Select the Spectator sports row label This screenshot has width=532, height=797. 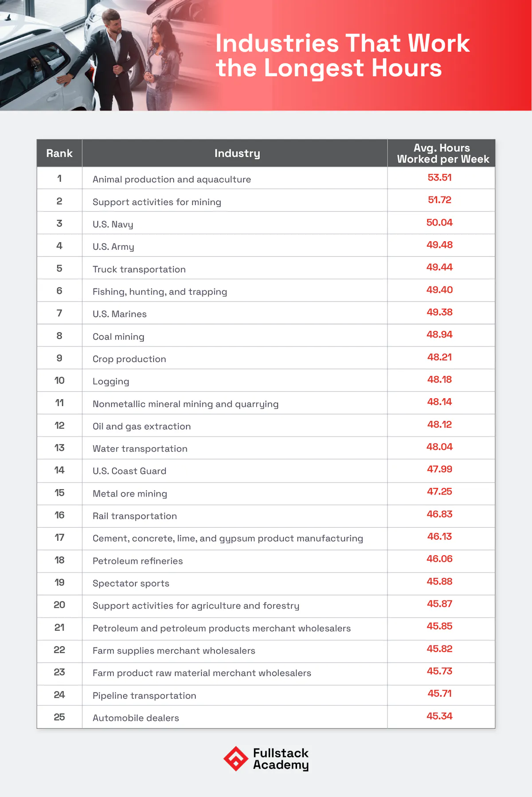pyautogui.click(x=131, y=583)
